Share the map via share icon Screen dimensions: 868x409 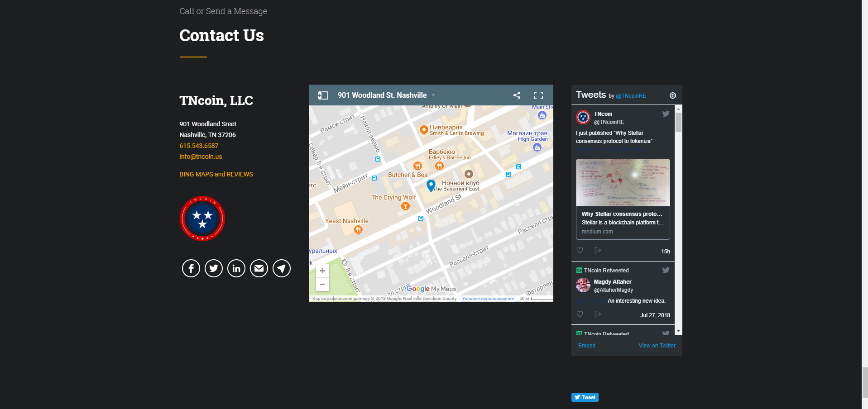pos(517,95)
